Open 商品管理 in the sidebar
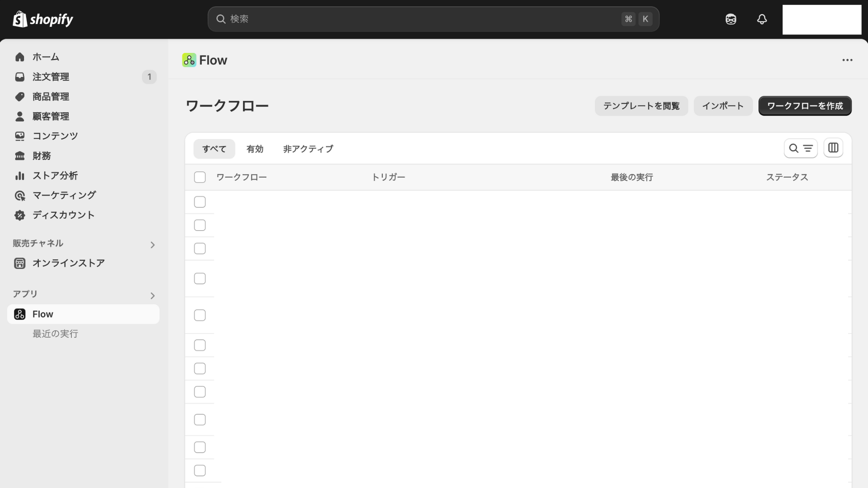868x488 pixels. (x=83, y=97)
